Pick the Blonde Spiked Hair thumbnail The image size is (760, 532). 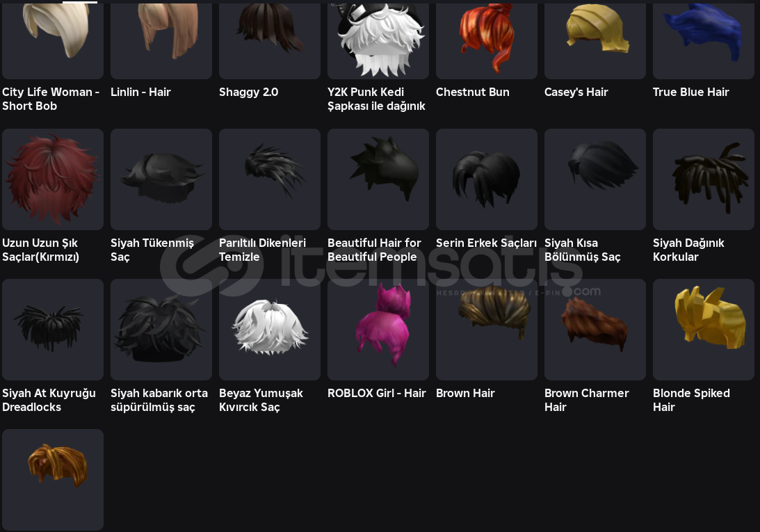pos(703,330)
